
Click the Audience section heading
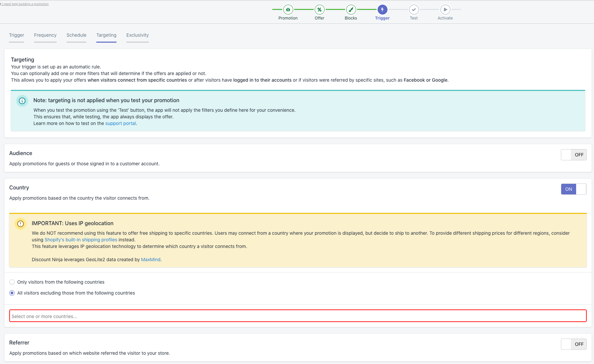21,153
